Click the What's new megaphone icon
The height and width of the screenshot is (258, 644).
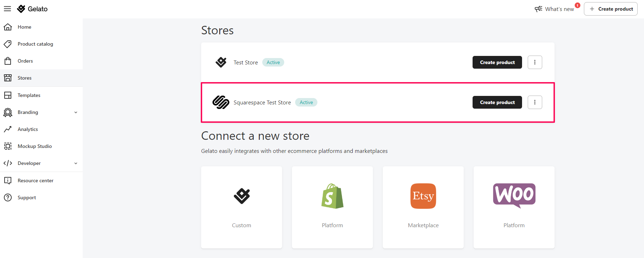(x=538, y=9)
